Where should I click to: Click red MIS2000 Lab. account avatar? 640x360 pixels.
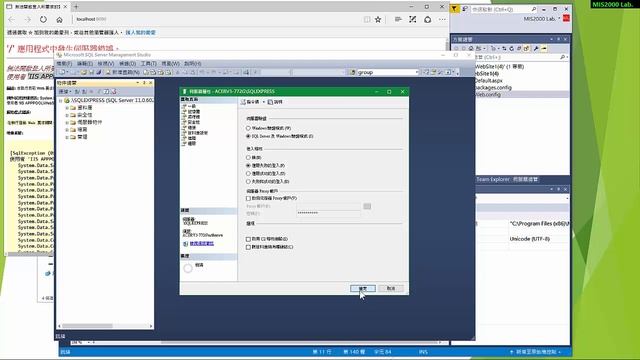click(566, 19)
